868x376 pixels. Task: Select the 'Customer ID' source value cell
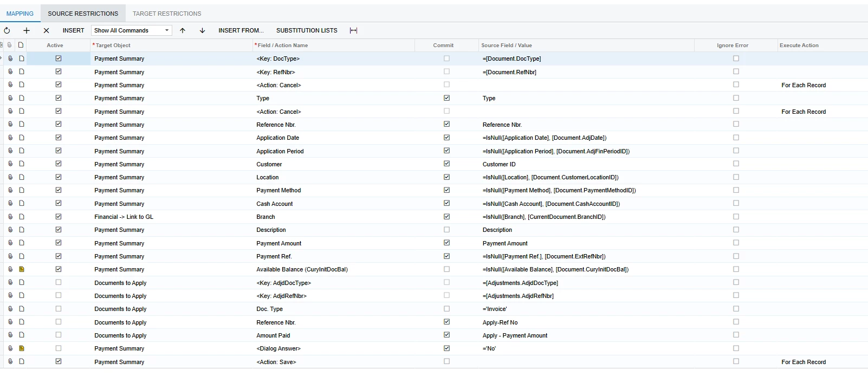586,164
